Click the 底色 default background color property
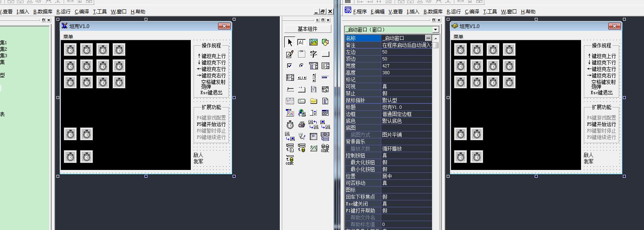The width and height of the screenshot is (644, 230). 406,121
